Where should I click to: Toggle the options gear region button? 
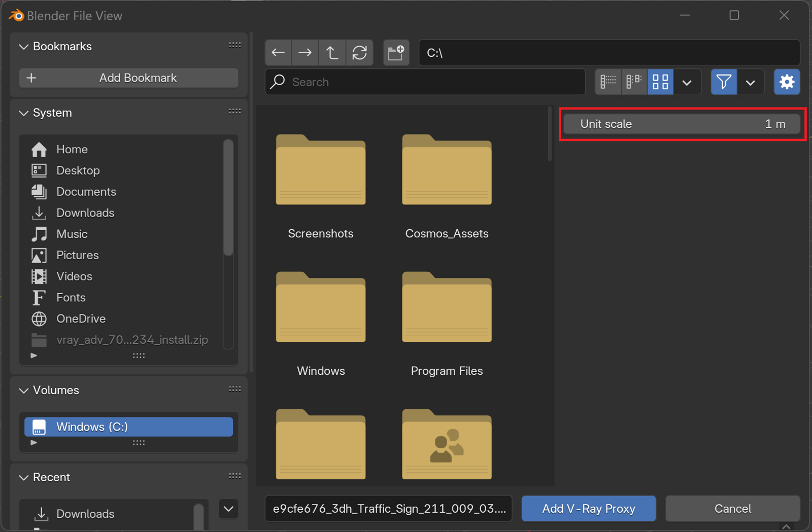(x=787, y=82)
